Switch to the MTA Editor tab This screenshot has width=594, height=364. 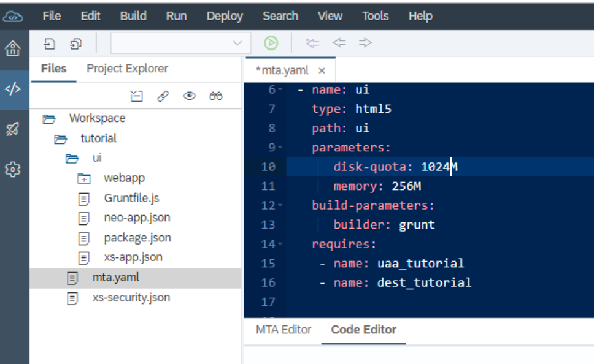283,330
